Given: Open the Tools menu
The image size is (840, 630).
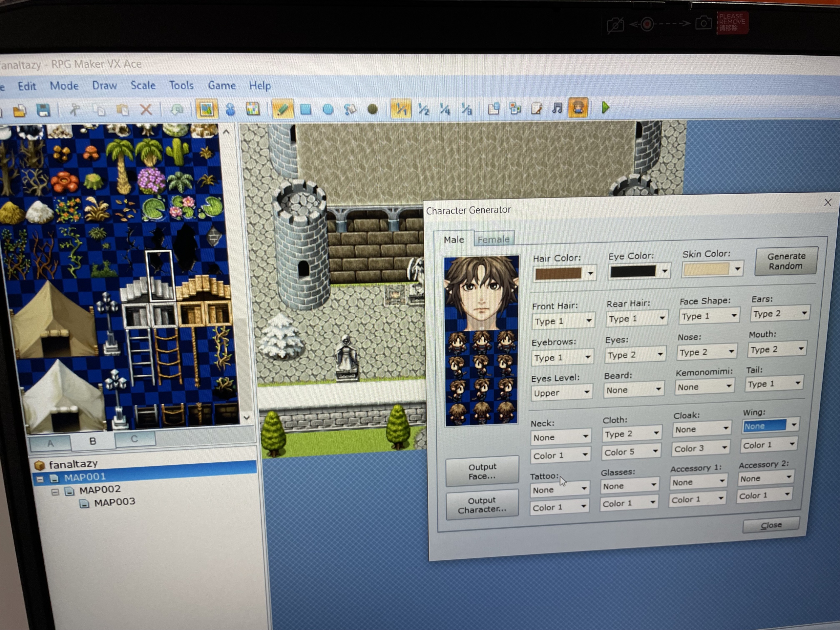Looking at the screenshot, I should click(181, 85).
